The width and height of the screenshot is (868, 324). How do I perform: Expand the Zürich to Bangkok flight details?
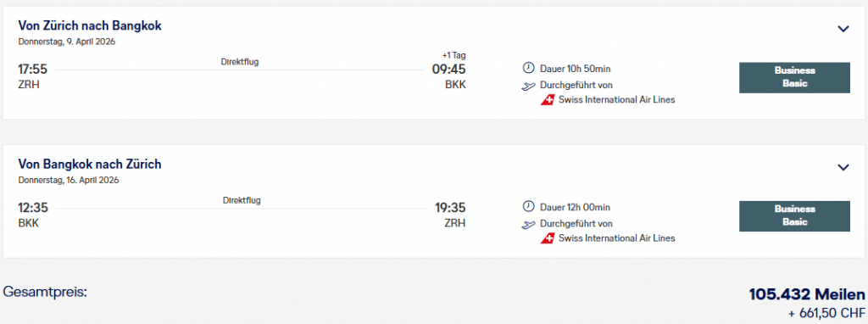(x=843, y=29)
